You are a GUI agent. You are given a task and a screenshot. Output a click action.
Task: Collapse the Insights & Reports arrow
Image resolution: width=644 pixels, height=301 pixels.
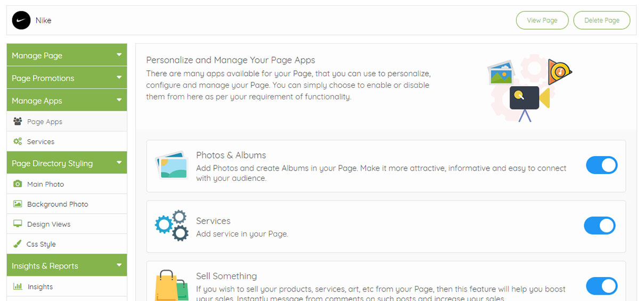[119, 265]
